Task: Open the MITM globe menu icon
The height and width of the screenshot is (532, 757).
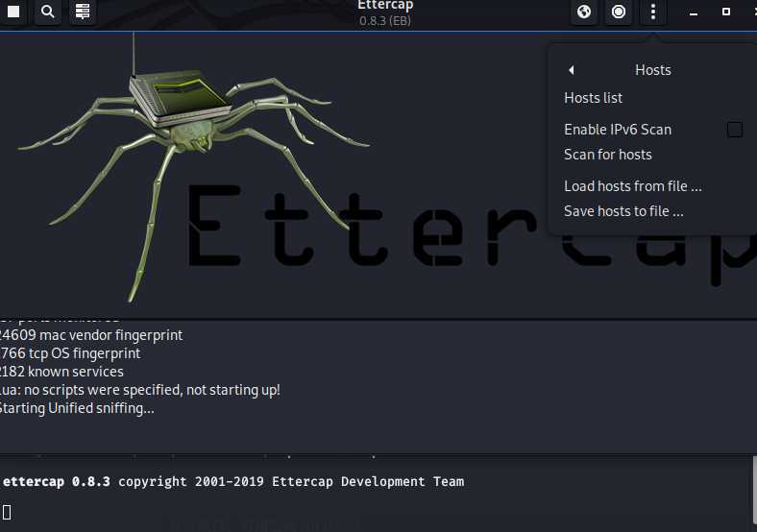Action: (584, 12)
